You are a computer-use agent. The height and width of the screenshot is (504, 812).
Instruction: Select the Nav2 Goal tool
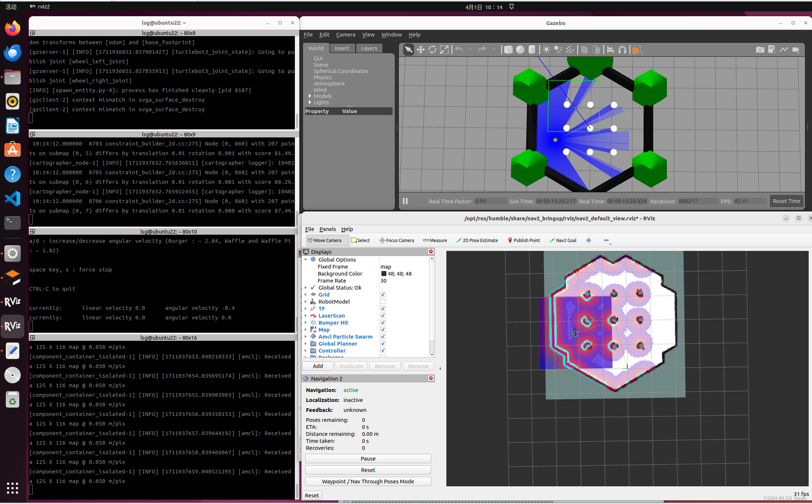tap(563, 240)
